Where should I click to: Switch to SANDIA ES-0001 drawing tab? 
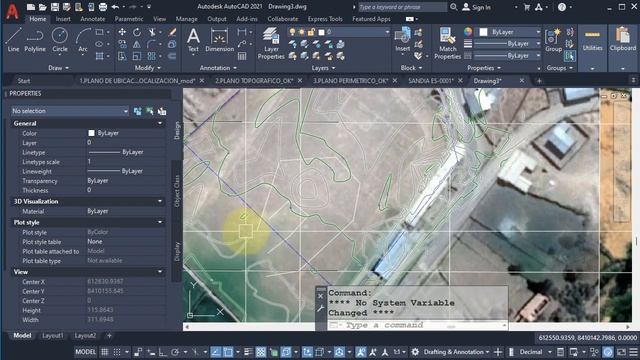coord(431,81)
